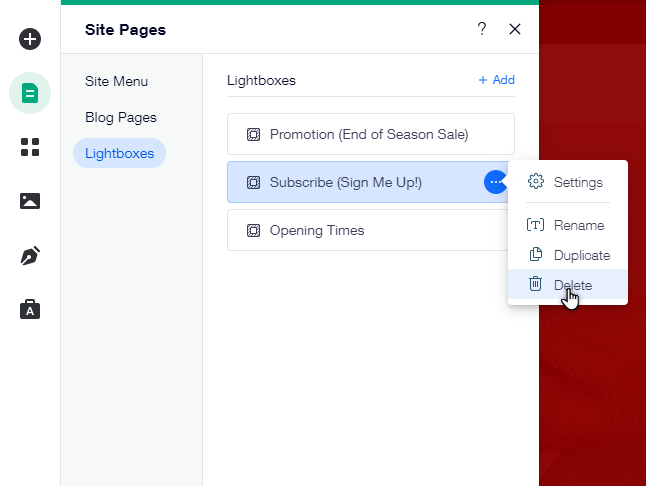Image resolution: width=646 pixels, height=486 pixels.
Task: Open the Business briefcase icon in sidebar
Action: 30,309
